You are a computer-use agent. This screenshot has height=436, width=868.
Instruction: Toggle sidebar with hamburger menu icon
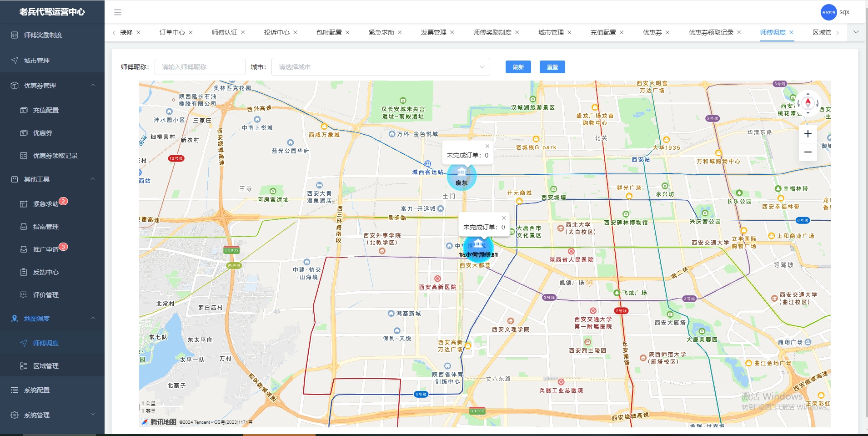coord(118,12)
